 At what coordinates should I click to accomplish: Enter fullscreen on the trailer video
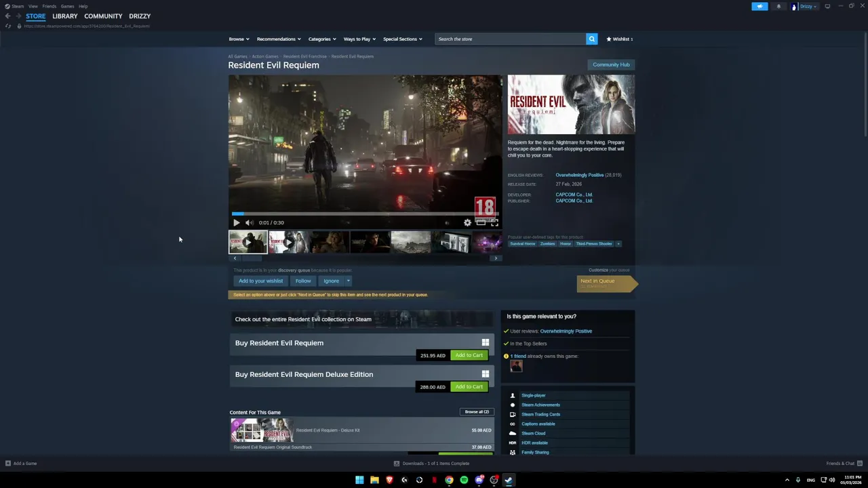point(494,222)
